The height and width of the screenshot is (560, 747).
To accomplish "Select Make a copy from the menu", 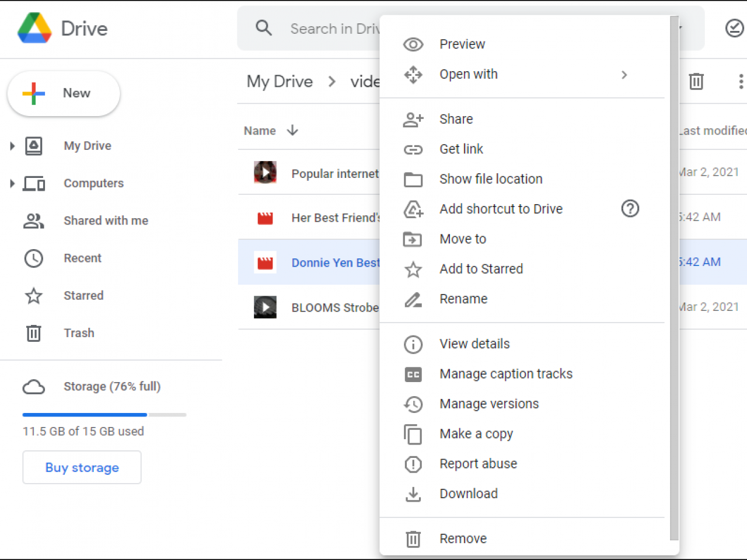I will pyautogui.click(x=476, y=434).
